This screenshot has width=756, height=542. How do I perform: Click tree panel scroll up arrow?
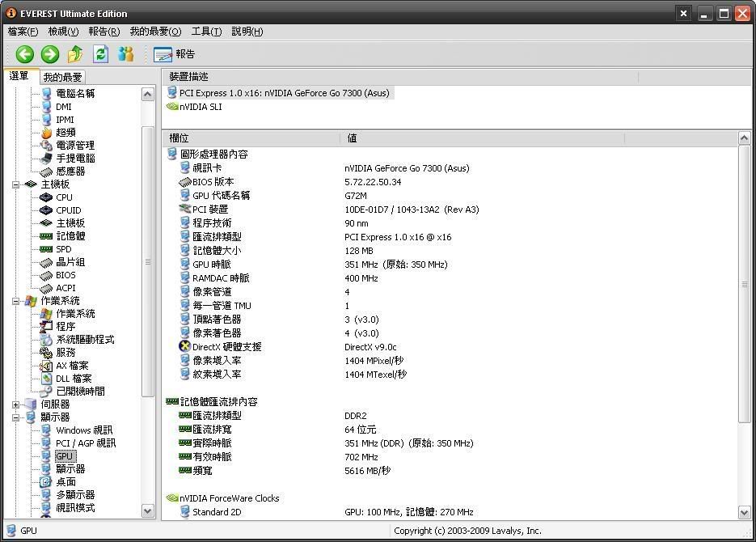(x=147, y=94)
